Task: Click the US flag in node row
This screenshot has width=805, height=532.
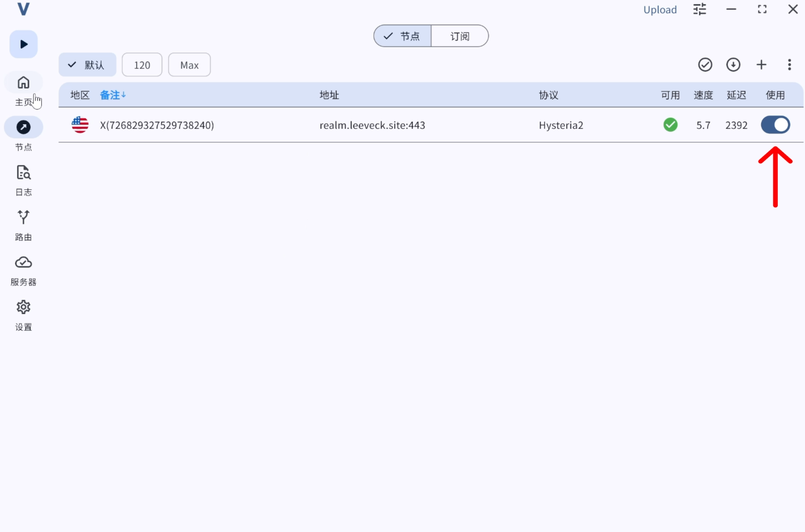Action: pos(80,125)
